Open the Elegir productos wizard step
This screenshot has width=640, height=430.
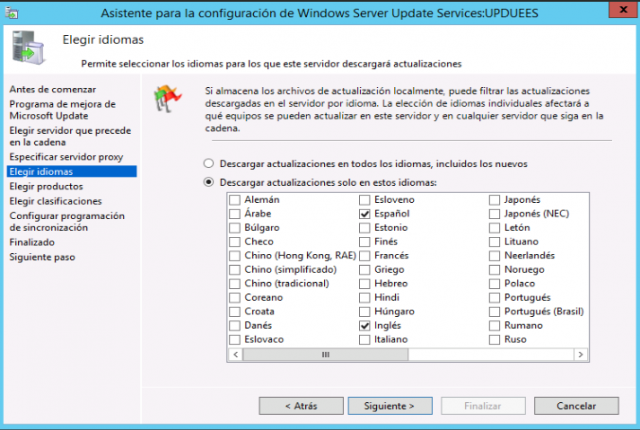pyautogui.click(x=46, y=186)
